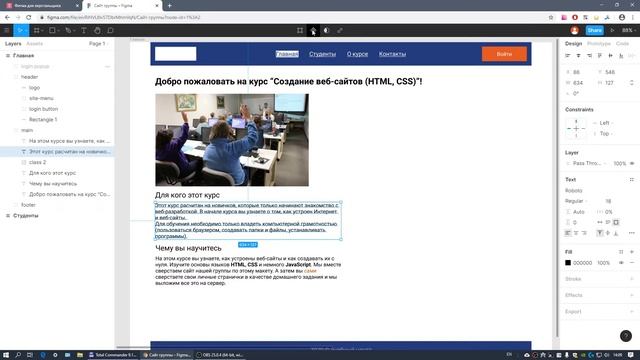The image size is (640, 360).
Task: Open shape tools dropdown arrow
Action: (x=58, y=31)
